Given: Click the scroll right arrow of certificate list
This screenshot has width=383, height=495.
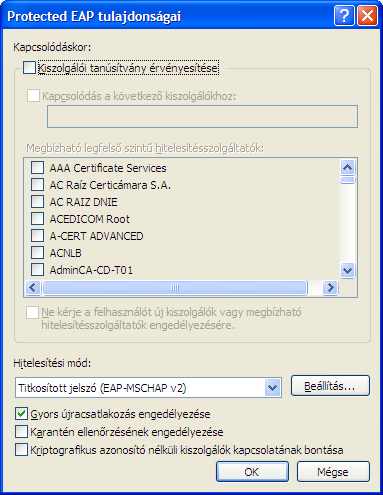Looking at the screenshot, I should point(330,287).
